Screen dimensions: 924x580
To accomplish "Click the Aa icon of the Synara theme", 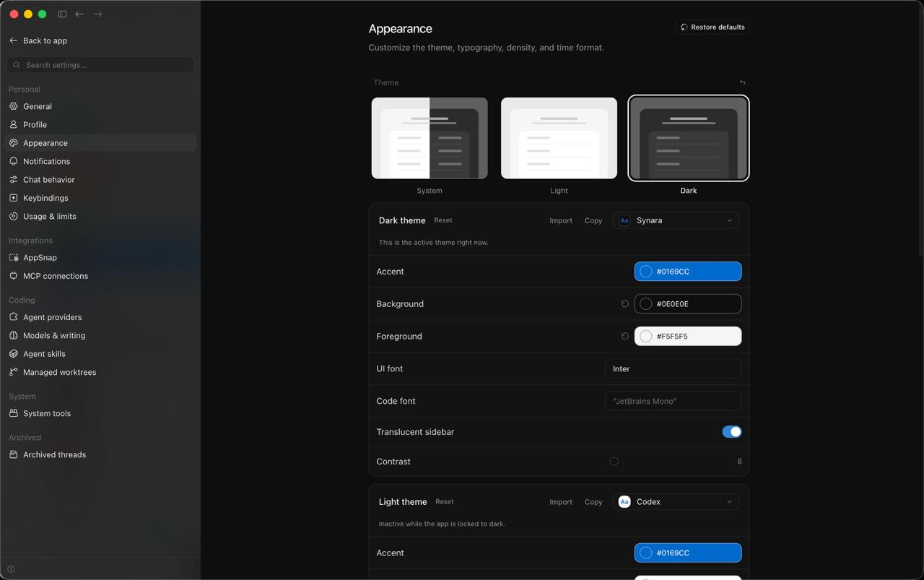I will [624, 220].
